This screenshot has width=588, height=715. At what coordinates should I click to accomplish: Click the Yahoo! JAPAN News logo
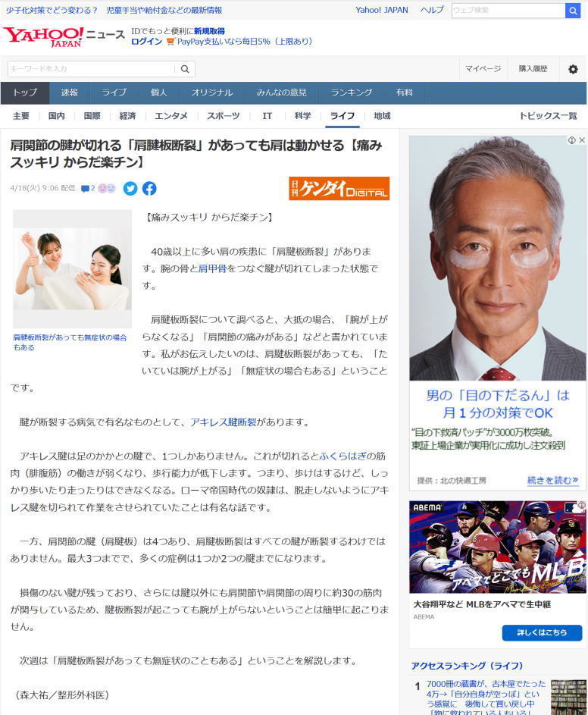[x=64, y=36]
